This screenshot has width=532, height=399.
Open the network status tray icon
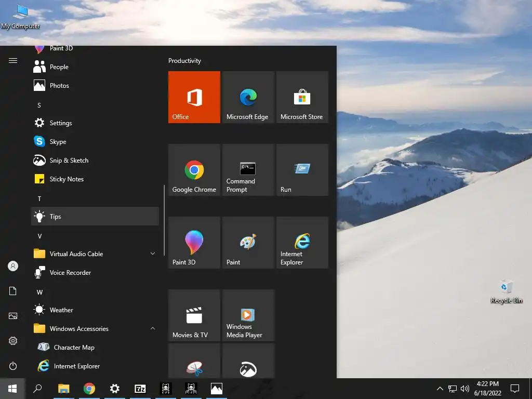pyautogui.click(x=453, y=389)
